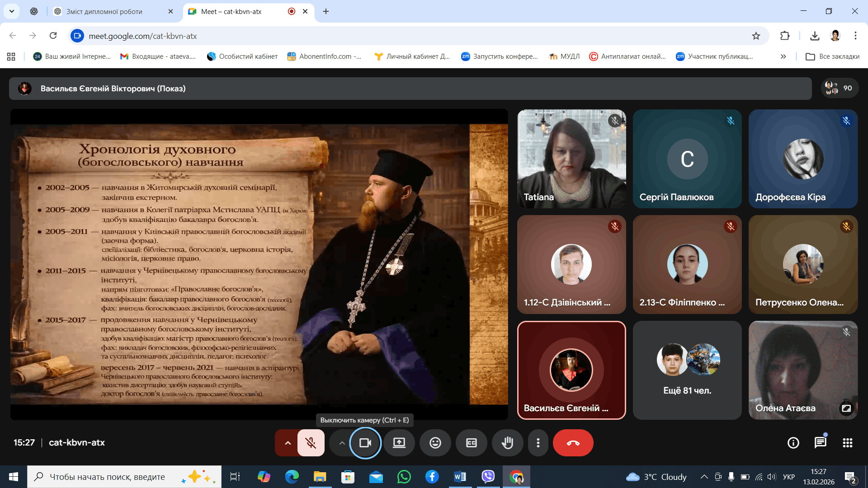Click the red leave call button

pos(573,443)
